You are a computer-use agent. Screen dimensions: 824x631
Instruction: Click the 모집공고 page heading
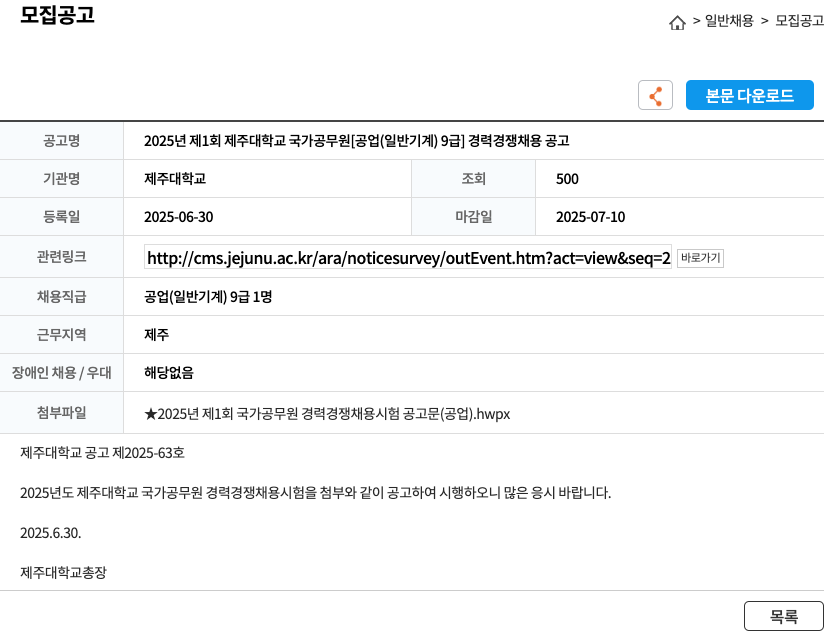click(x=57, y=15)
